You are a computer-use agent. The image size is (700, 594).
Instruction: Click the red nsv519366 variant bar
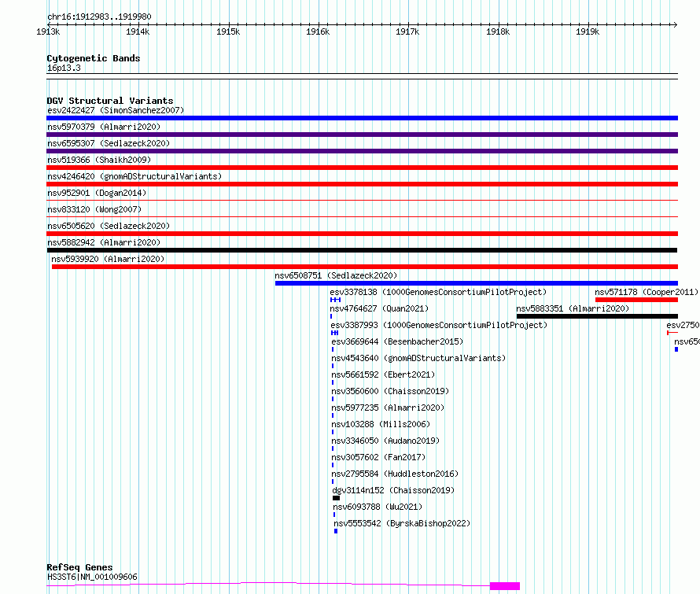[x=362, y=168]
